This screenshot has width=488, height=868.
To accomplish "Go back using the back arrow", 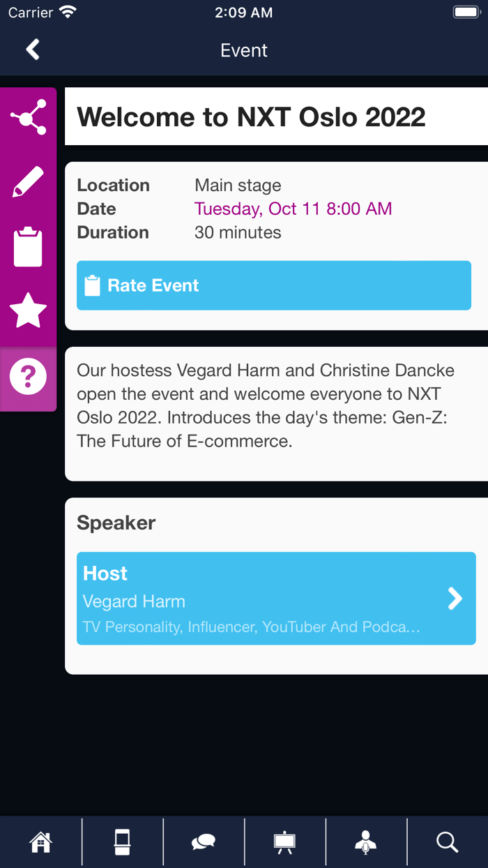I will [33, 50].
